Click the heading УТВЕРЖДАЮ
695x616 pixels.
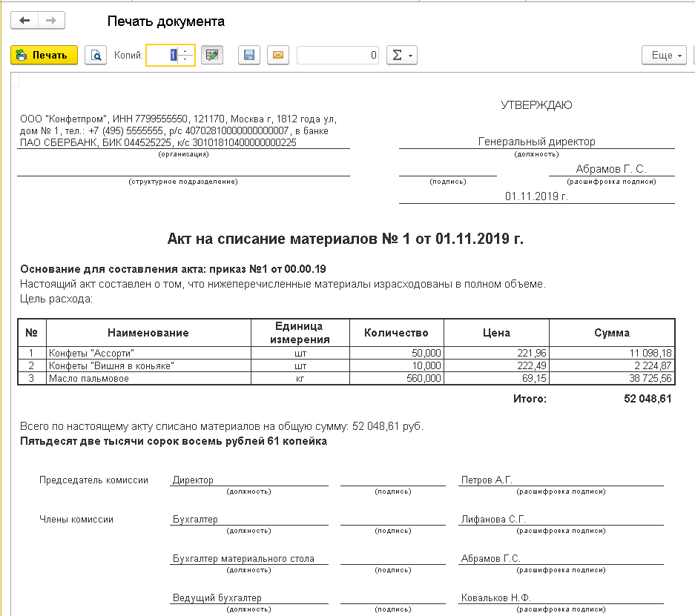[536, 105]
